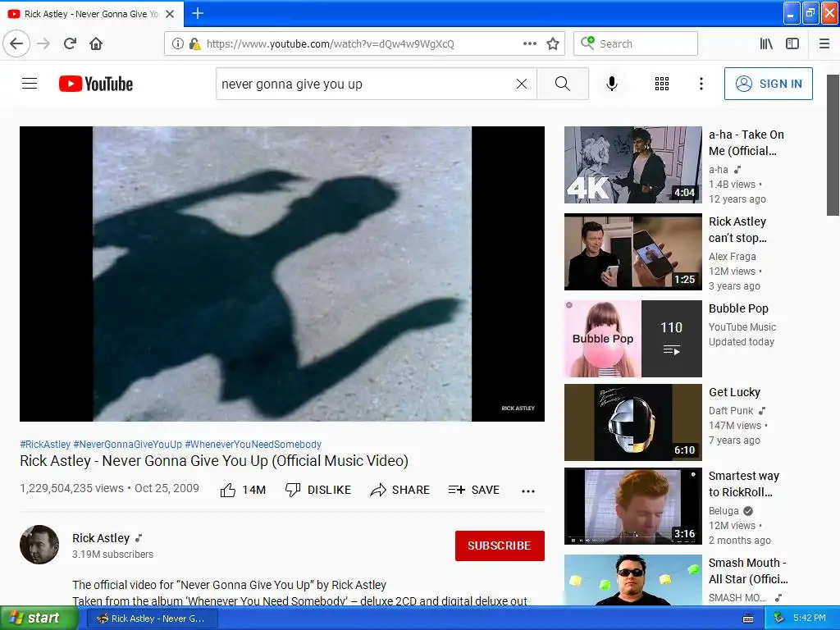Open Rick Astley channel avatar
The height and width of the screenshot is (630, 840).
39,545
